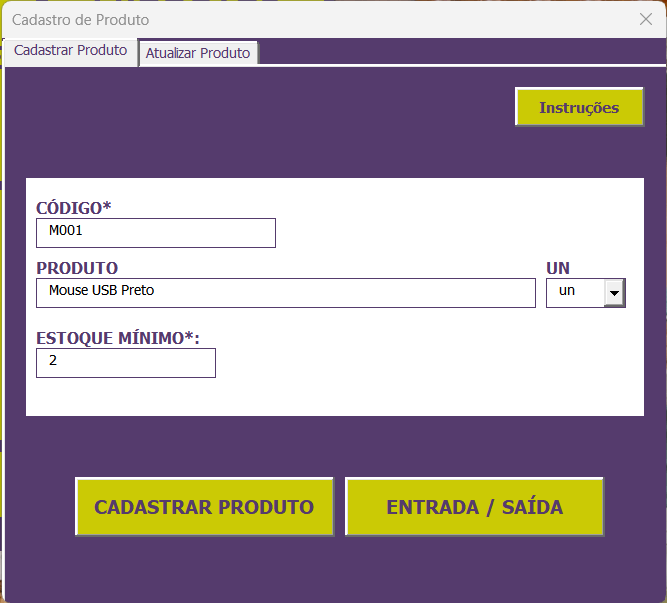Click the ENTRADA / SAÍDA button
This screenshot has height=603, width=667.
pos(474,506)
